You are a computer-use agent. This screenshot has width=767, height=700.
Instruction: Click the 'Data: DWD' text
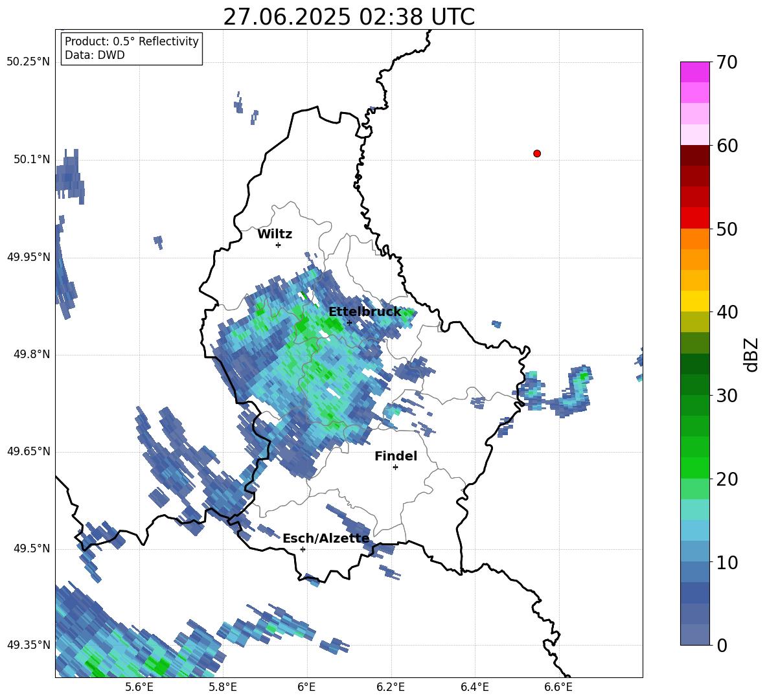point(95,55)
